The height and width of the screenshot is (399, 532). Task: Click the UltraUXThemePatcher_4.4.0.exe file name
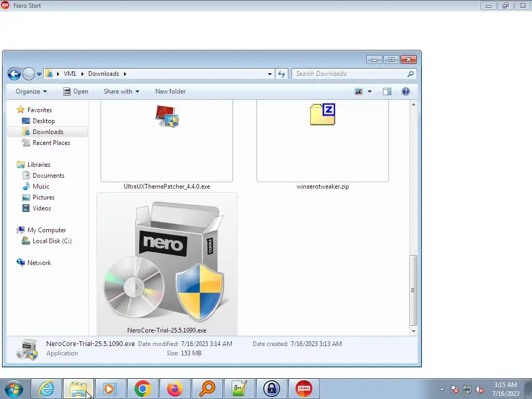(x=167, y=187)
